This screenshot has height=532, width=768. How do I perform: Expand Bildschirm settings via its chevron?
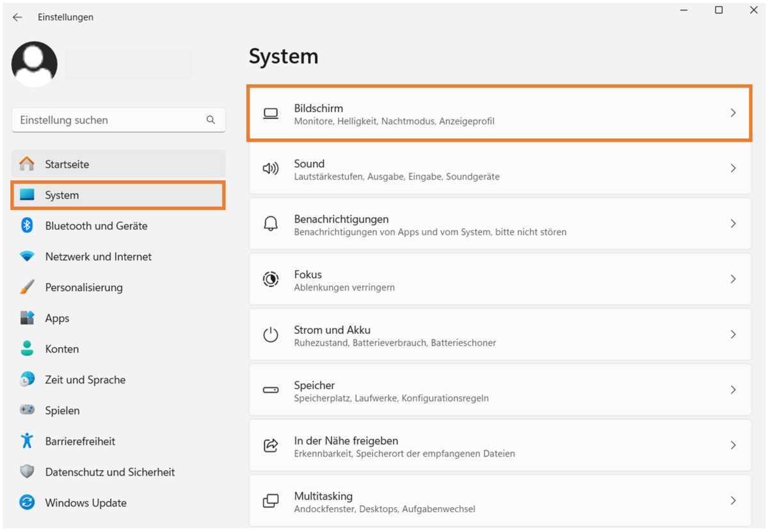tap(733, 113)
